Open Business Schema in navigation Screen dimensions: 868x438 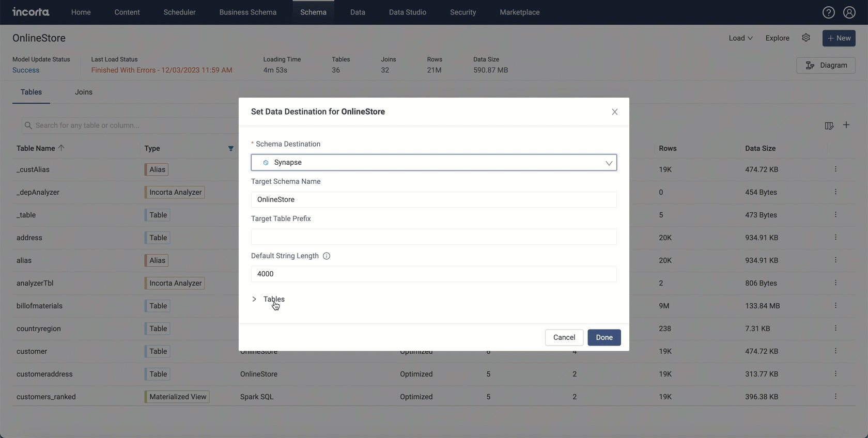[248, 12]
